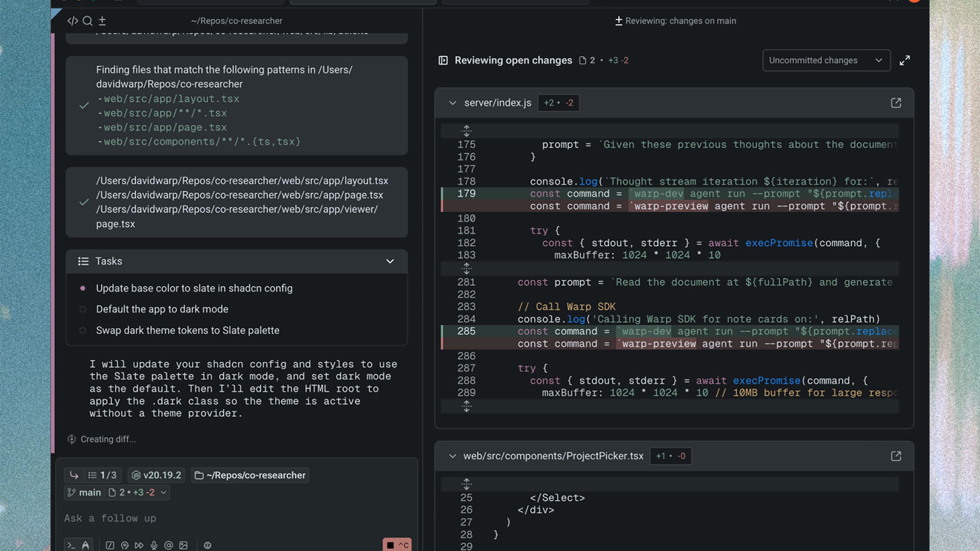The width and height of the screenshot is (980, 551).
Task: Collapse the server/index.js diff section
Action: tap(452, 103)
